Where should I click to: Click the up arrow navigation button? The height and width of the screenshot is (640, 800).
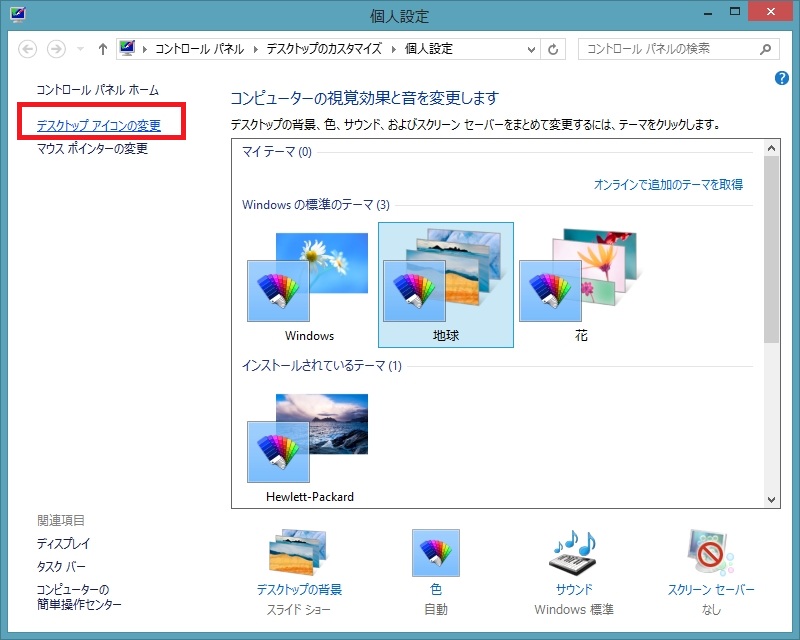[102, 49]
